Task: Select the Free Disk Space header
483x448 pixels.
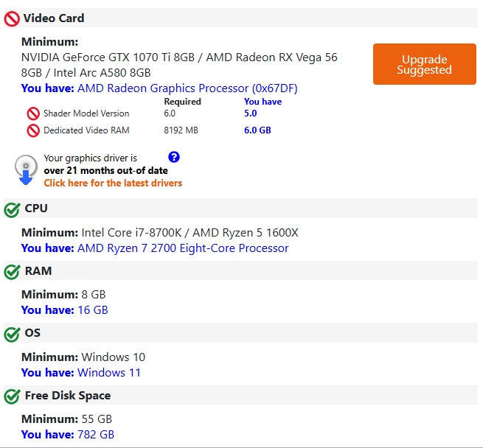Action: [x=240, y=396]
